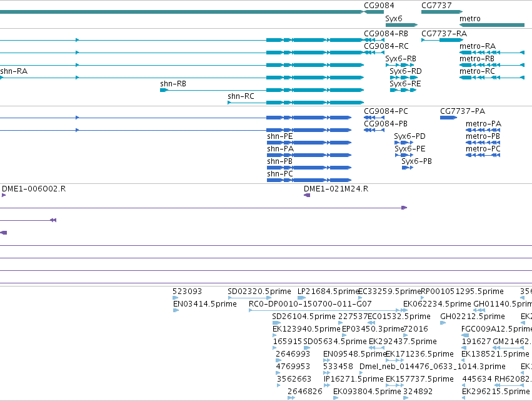The width and height of the screenshot is (532, 401).
Task: Select the DME1-021M24.R feature
Action: click(x=307, y=195)
